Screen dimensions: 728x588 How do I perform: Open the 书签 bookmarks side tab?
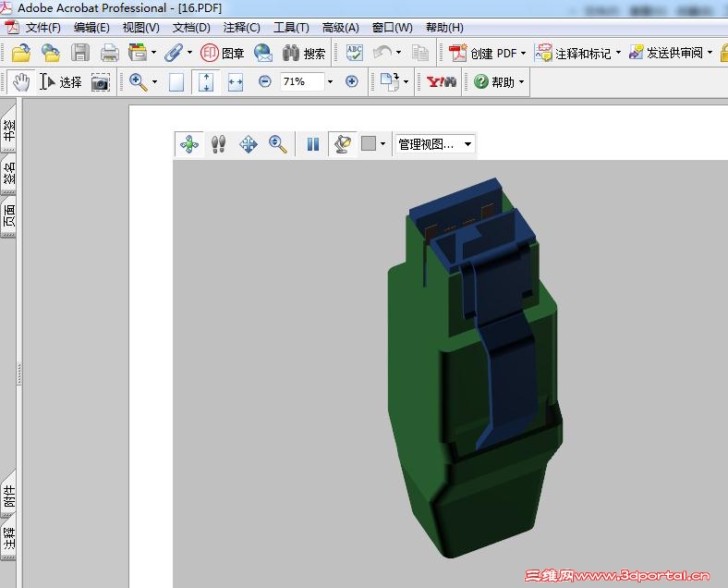click(9, 130)
